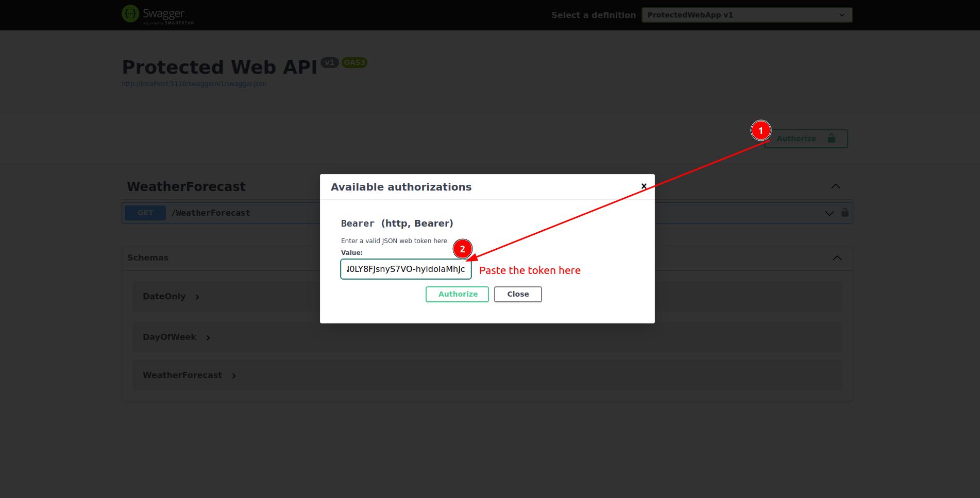Expand the GET /WeatherForecast operation chevron

(829, 213)
